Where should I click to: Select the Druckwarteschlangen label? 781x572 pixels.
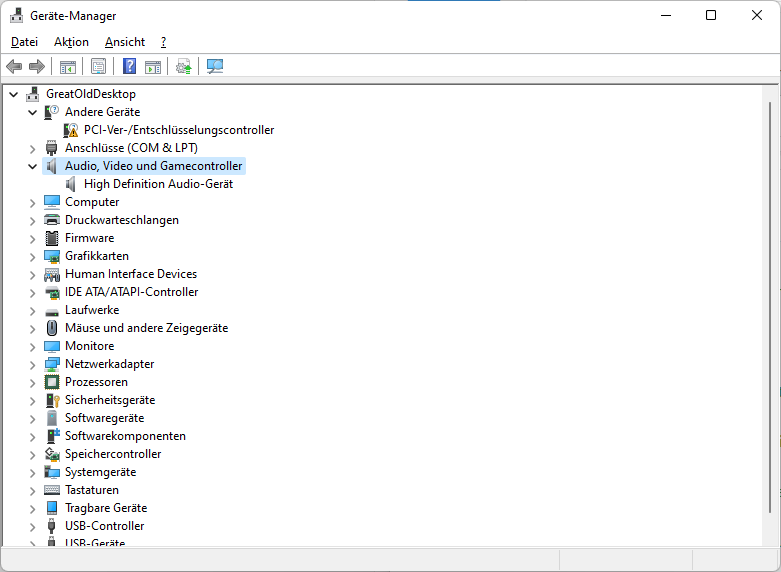pyautogui.click(x=122, y=220)
